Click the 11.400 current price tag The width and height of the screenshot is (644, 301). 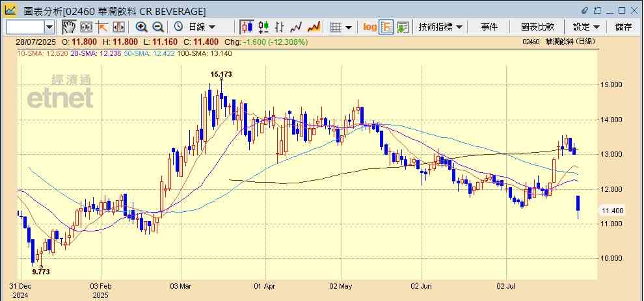click(612, 211)
